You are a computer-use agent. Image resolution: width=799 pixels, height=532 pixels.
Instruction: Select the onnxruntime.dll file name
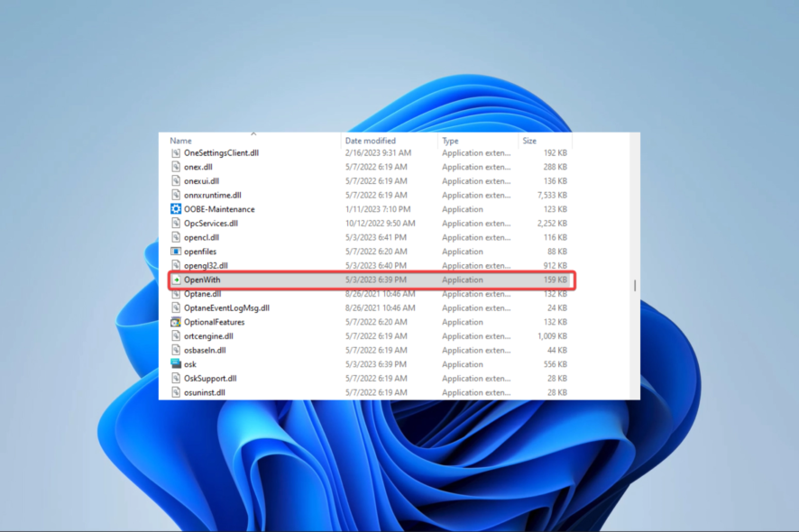pyautogui.click(x=213, y=195)
